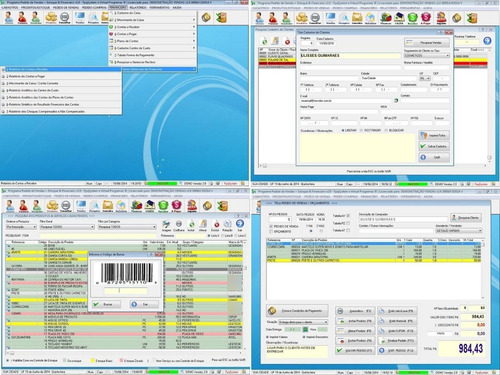The image size is (500, 375).
Task: Open Situação dropdown in sales order
Action: click(303, 322)
